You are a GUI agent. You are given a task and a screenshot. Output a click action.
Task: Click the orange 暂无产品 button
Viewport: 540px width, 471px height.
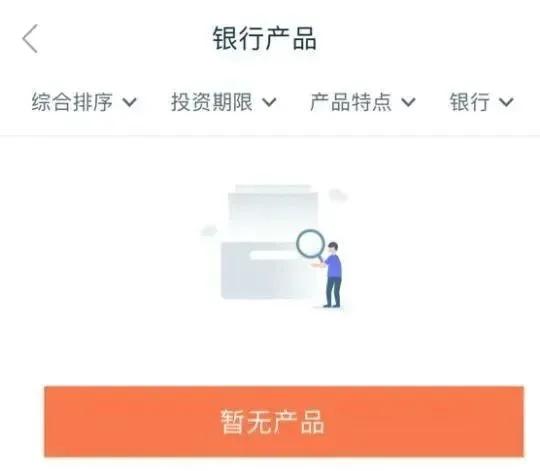pyautogui.click(x=284, y=422)
